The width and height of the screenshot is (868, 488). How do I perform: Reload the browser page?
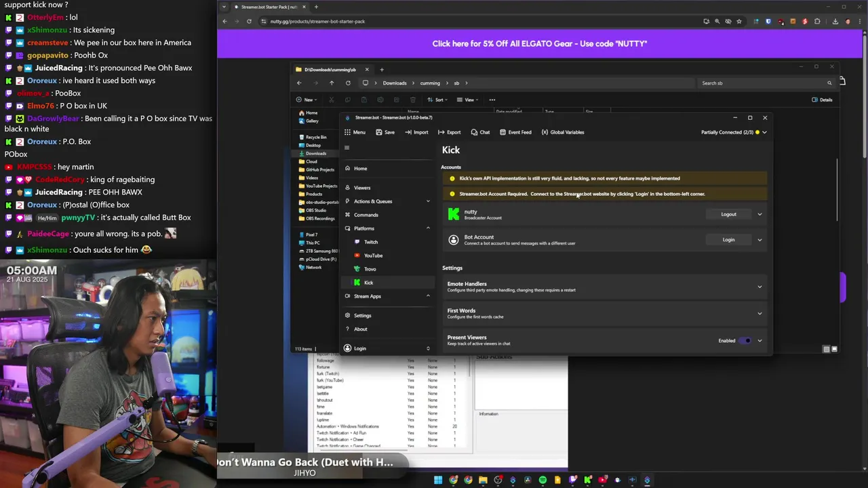[x=249, y=21]
